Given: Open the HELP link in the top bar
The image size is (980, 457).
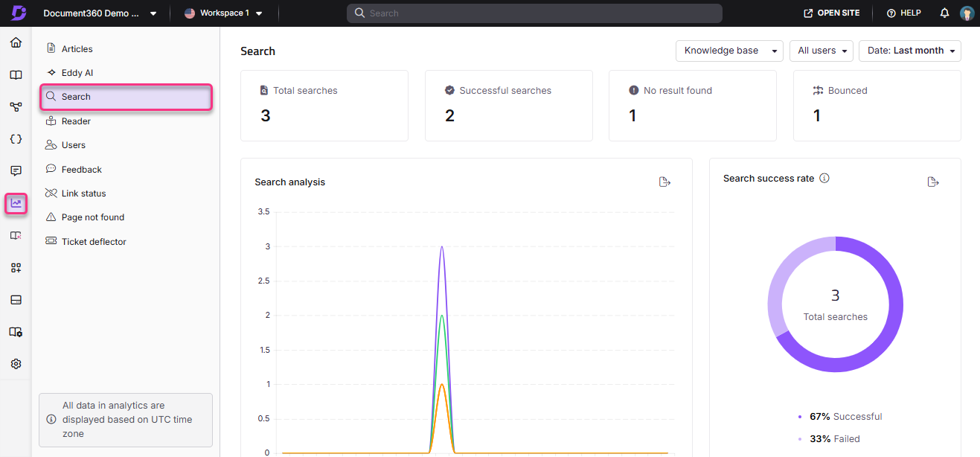Looking at the screenshot, I should [903, 13].
